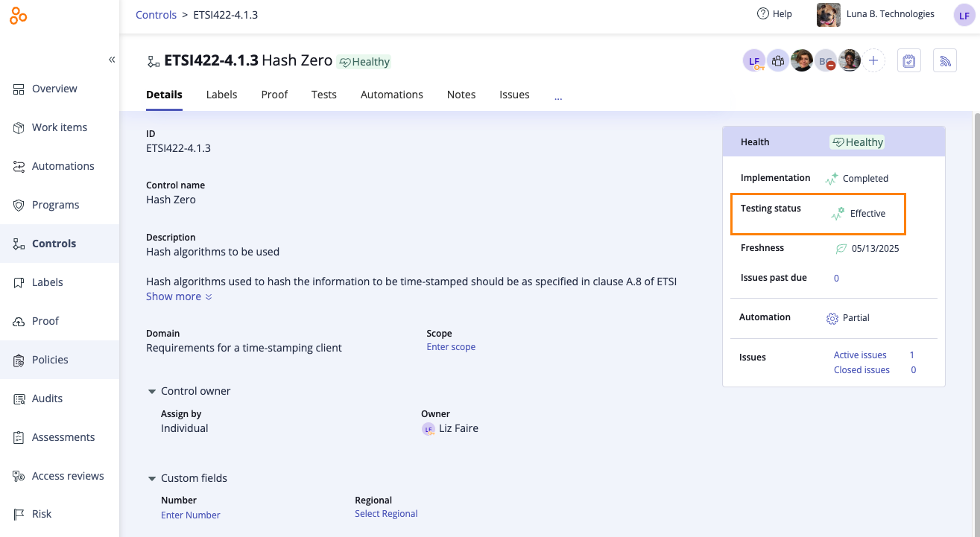Open the Help question mark icon
980x537 pixels.
pyautogui.click(x=762, y=14)
